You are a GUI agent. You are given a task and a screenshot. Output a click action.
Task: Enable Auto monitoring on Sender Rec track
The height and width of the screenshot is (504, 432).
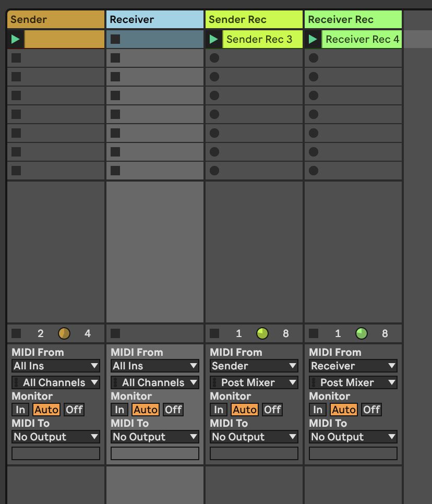244,410
